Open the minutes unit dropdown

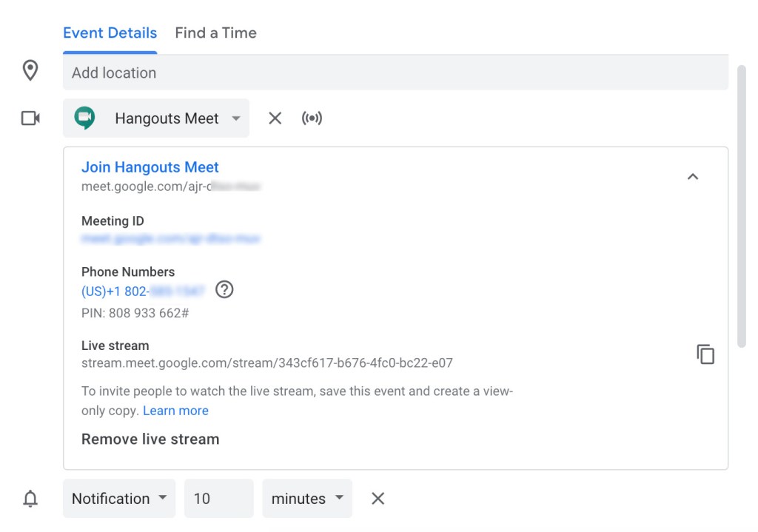click(x=307, y=499)
